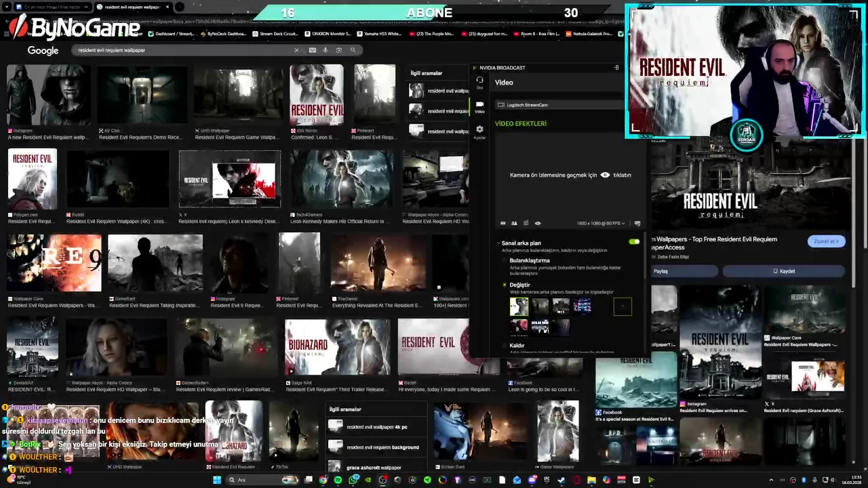Click the Kaydet button in image panel
This screenshot has height=488, width=868.
click(784, 271)
